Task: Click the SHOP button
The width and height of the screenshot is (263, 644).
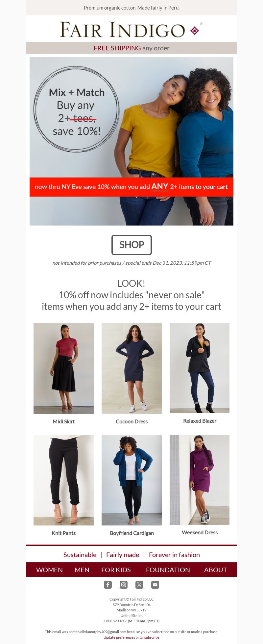Action: (x=131, y=245)
